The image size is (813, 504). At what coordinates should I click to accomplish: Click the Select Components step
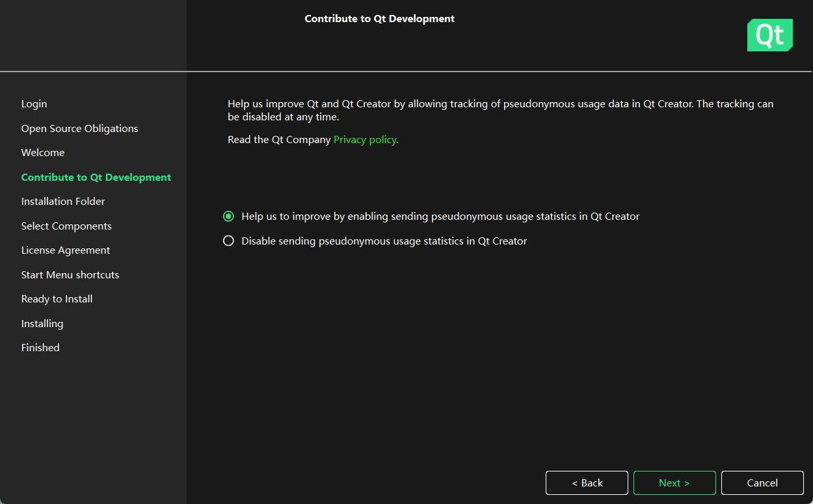(x=66, y=226)
